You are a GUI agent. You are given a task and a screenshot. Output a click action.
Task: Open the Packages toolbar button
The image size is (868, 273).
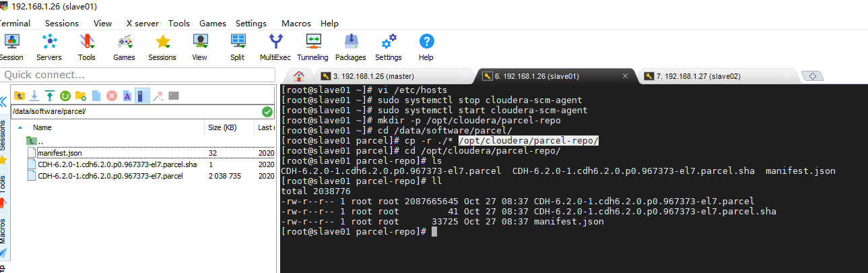[x=351, y=47]
